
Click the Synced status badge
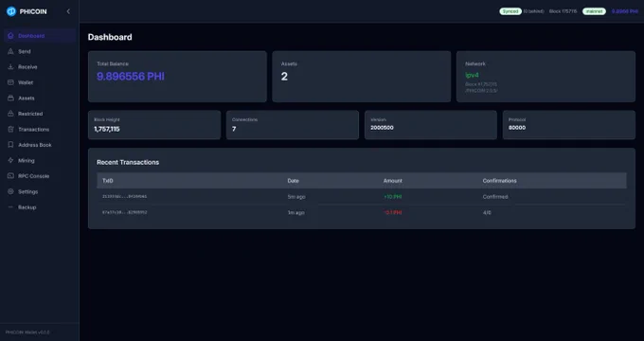click(x=510, y=11)
